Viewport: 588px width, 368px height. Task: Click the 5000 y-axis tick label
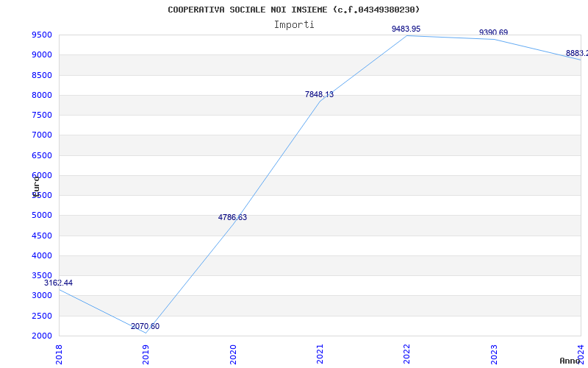(42, 216)
